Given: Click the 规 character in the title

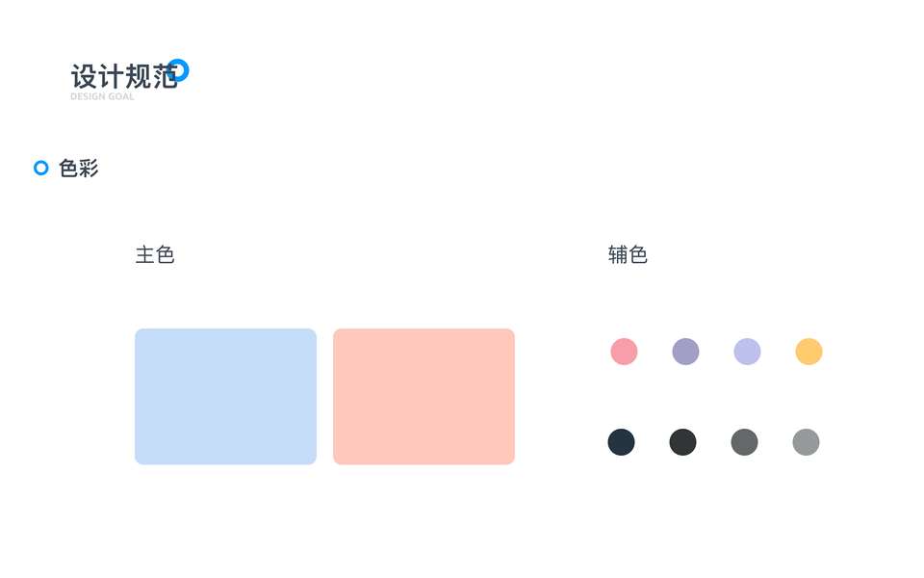Looking at the screenshot, I should tap(138, 77).
